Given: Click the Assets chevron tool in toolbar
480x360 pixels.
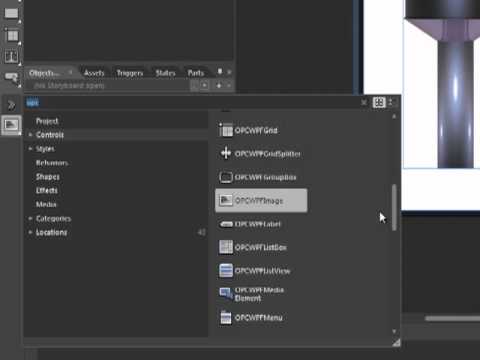Looking at the screenshot, I should pos(11,105).
